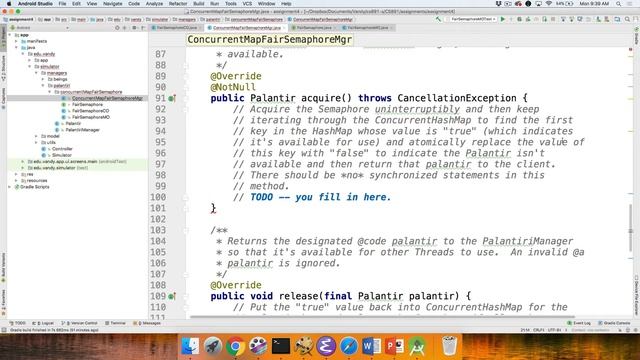The width and height of the screenshot is (640, 360).
Task: Click the gutter override marker on line 109
Action: point(172,296)
